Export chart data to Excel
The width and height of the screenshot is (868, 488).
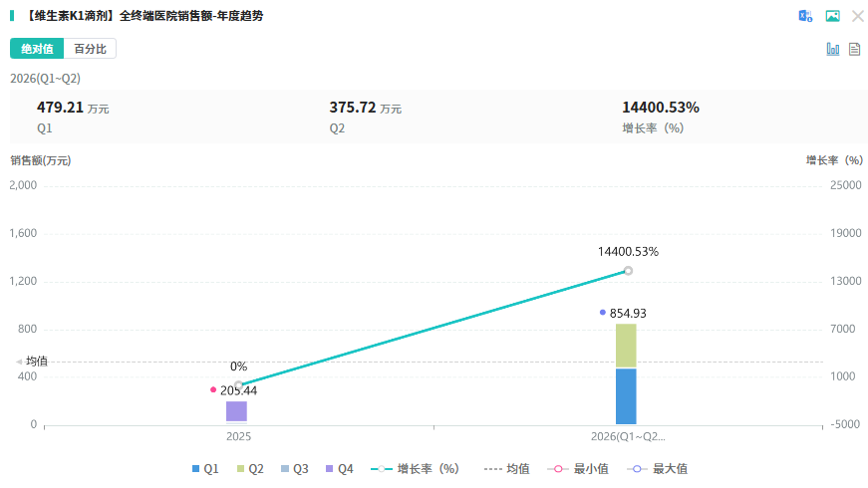coord(805,16)
